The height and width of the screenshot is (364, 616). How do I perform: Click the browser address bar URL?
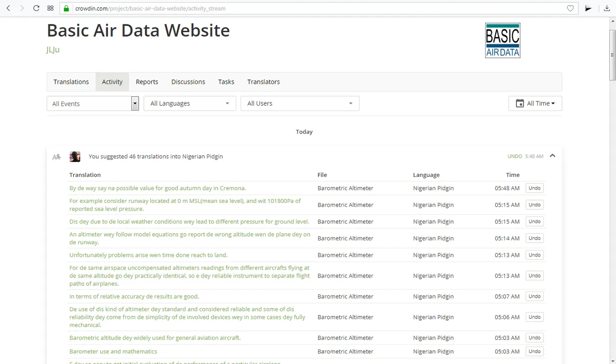point(150,9)
